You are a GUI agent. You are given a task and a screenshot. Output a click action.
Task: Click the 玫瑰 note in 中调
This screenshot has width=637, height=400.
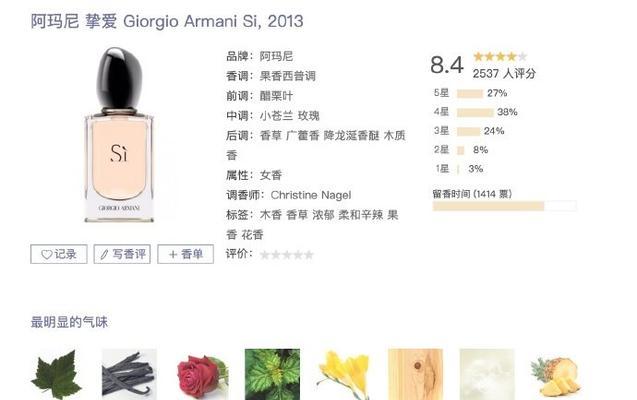[x=309, y=116]
